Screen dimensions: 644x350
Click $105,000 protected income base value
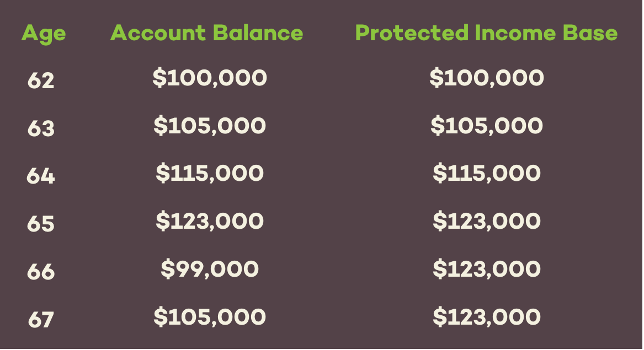pyautogui.click(x=487, y=126)
